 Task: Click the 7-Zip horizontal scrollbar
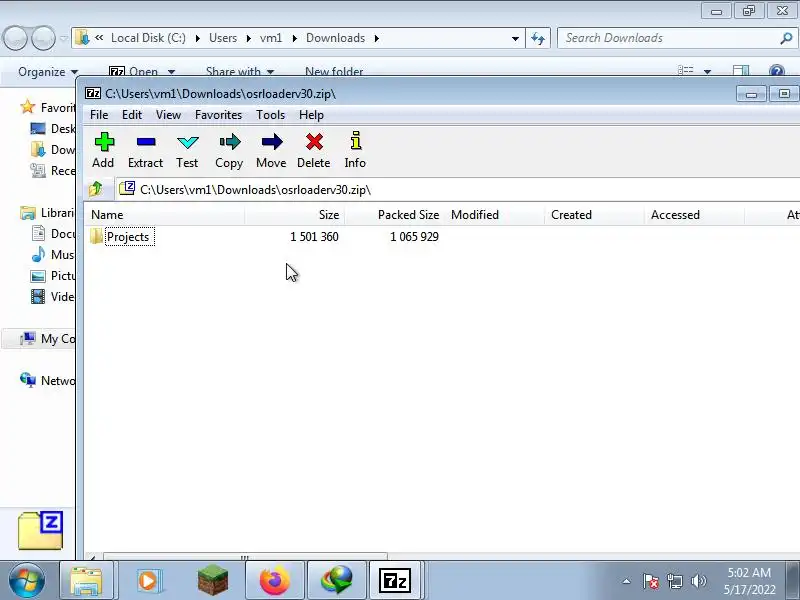click(x=245, y=557)
